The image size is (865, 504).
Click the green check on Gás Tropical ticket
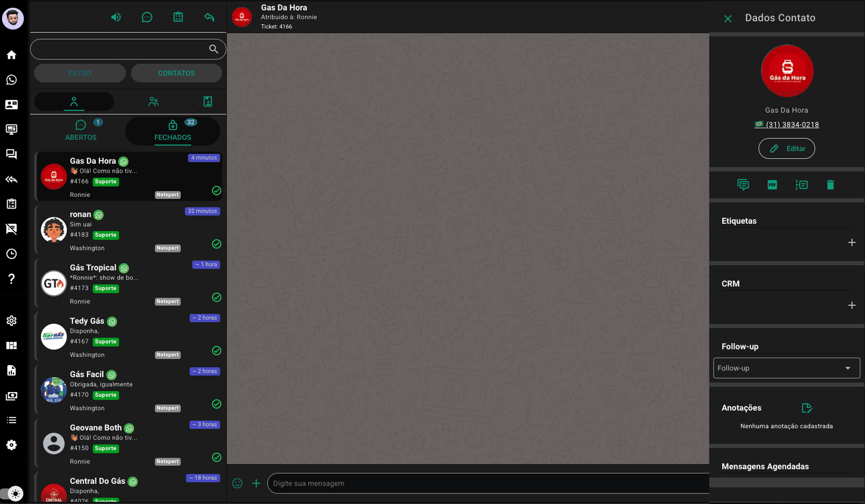click(217, 297)
